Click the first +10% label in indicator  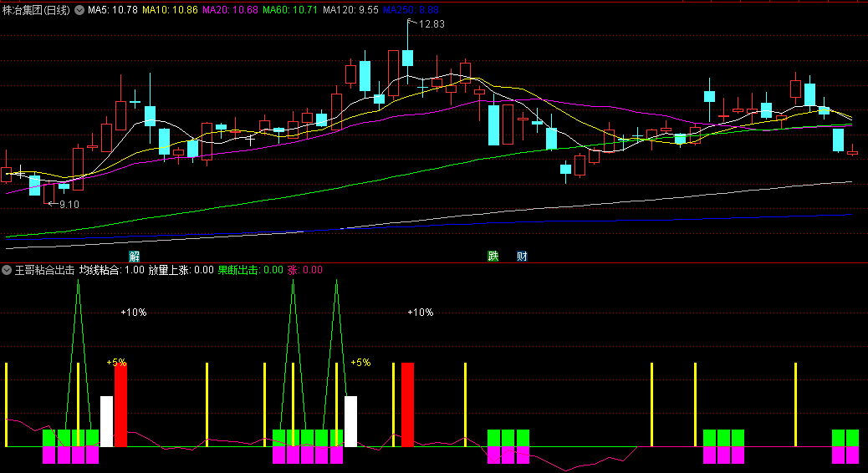tap(134, 313)
